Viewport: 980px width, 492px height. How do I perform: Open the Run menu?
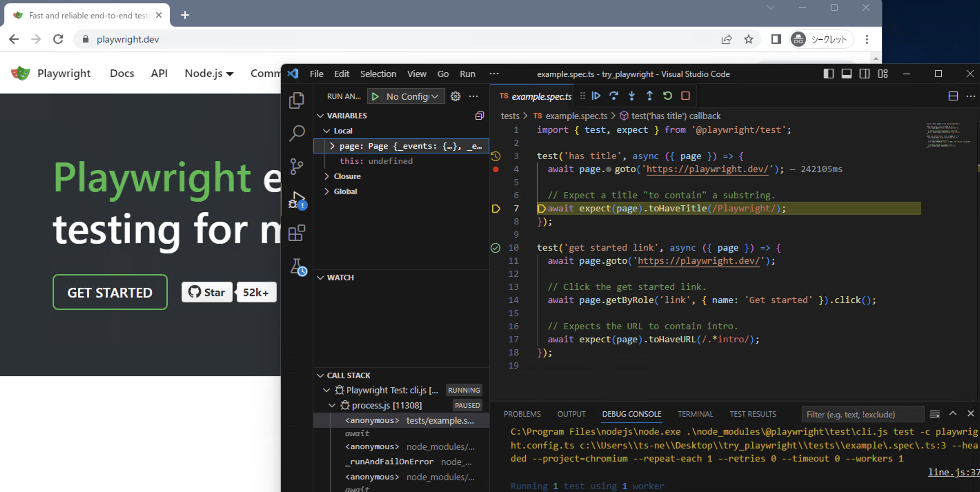(x=467, y=74)
